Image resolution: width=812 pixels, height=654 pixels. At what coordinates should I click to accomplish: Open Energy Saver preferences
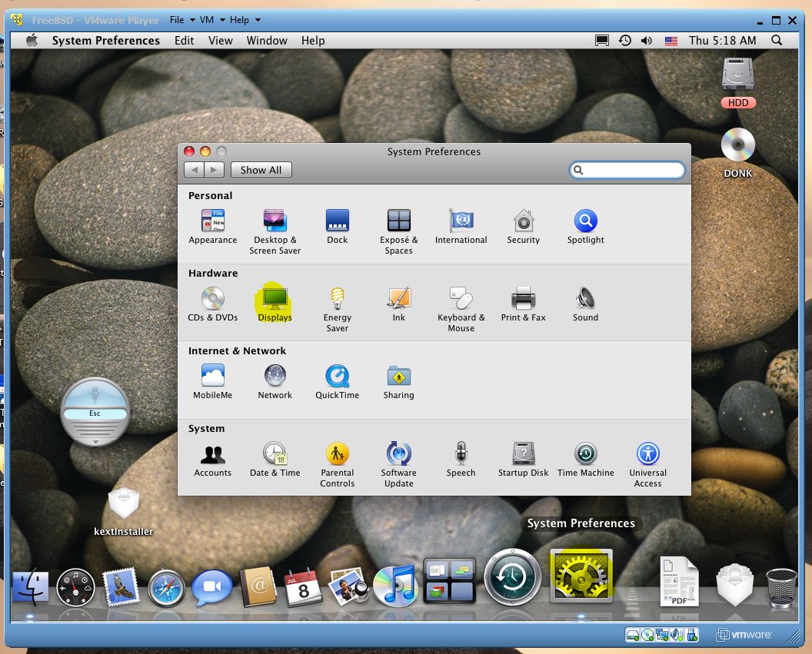point(337,309)
